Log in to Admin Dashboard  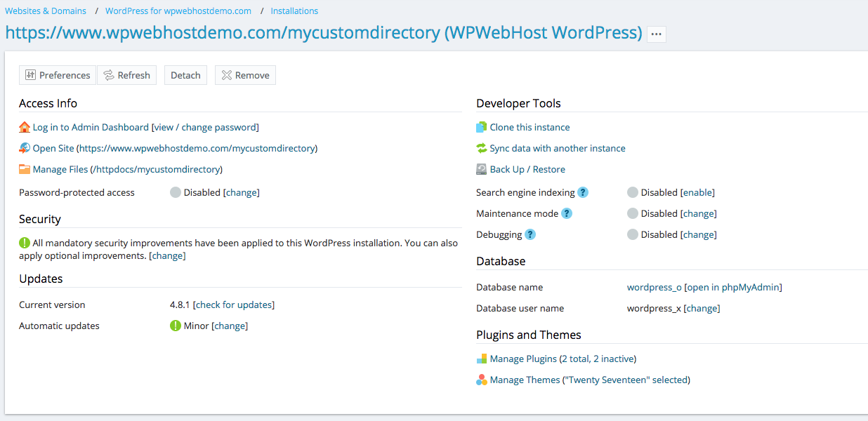coord(91,127)
